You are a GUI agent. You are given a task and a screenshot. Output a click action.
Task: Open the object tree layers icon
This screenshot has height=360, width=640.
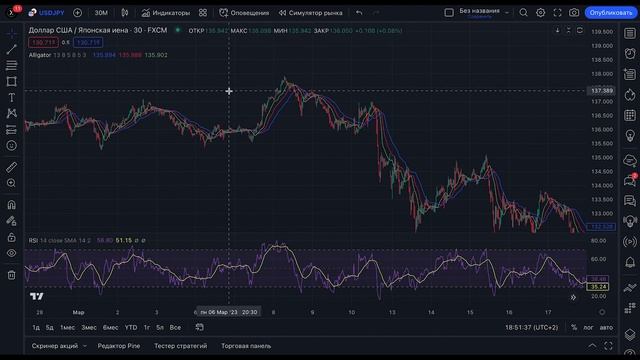[x=630, y=335]
